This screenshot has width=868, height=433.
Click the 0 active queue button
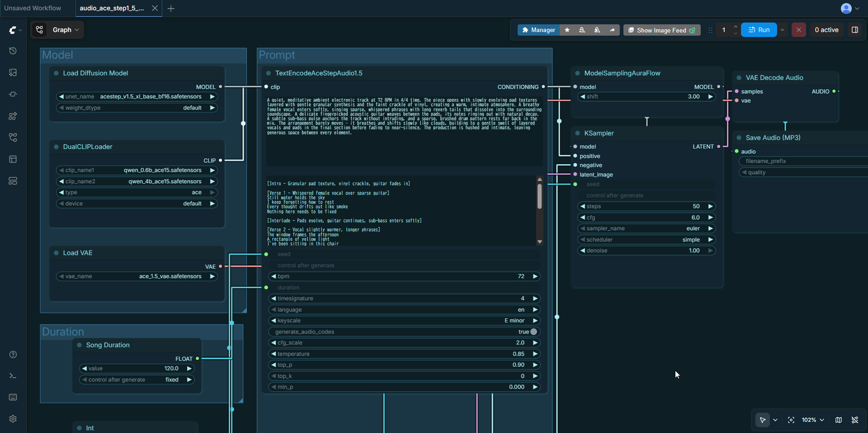tap(827, 30)
